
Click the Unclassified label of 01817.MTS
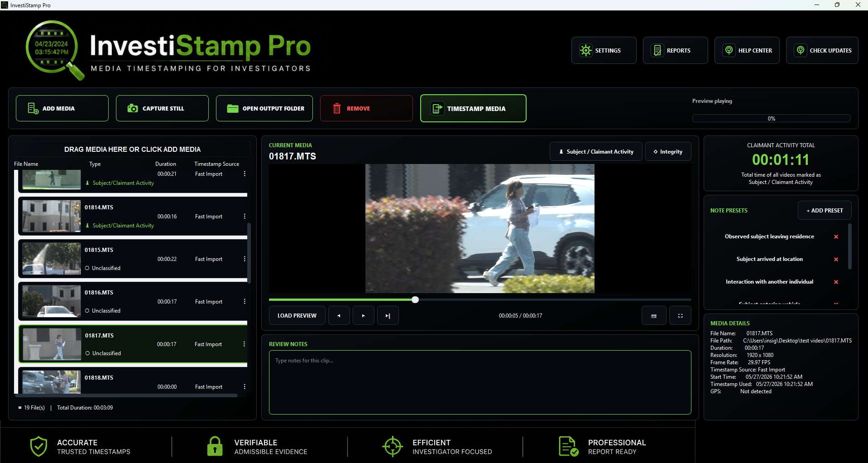(x=103, y=353)
